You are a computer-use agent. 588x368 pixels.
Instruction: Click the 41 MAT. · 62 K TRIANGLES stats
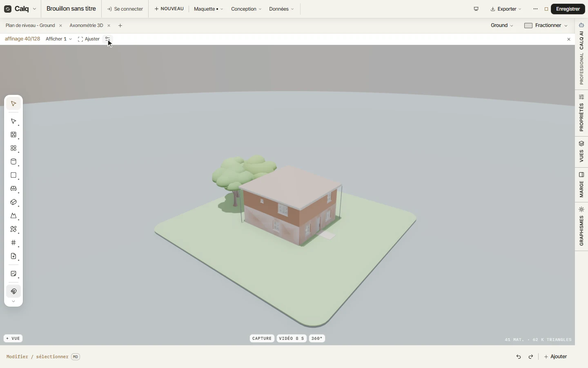(x=538, y=340)
